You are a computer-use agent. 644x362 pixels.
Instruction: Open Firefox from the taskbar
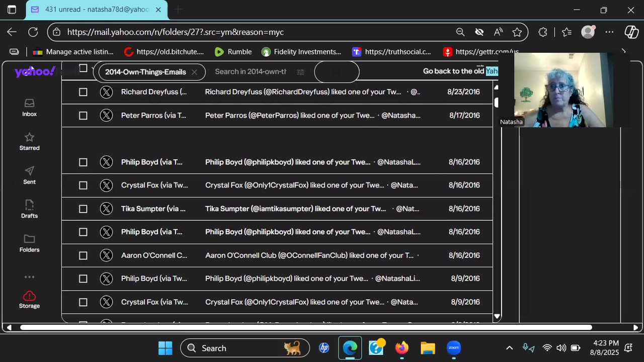click(x=401, y=348)
